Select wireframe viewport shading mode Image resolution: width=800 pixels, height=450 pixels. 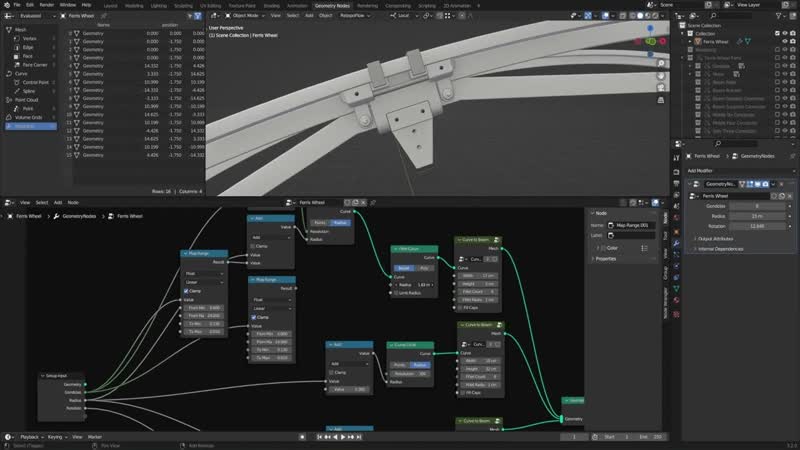coord(632,16)
